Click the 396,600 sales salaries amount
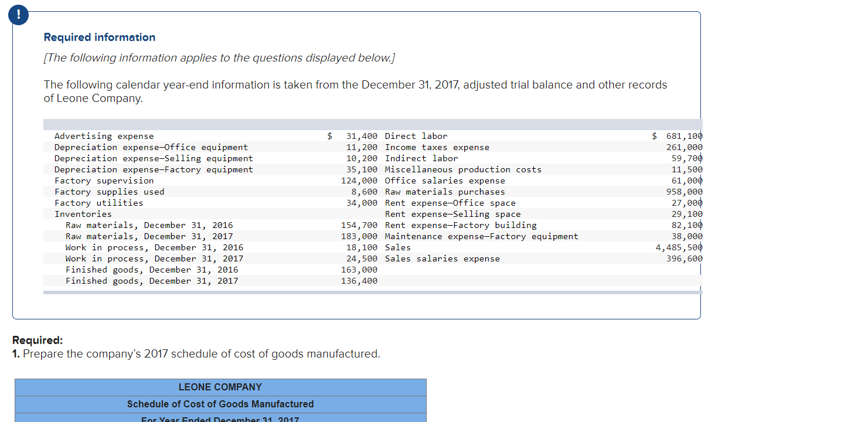This screenshot has height=422, width=868. pos(685,258)
